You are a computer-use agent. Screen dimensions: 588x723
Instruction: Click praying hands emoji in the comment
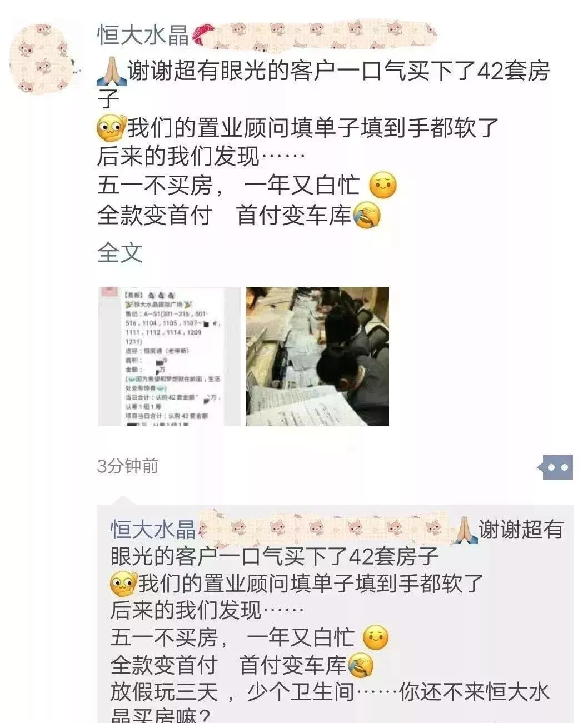[465, 530]
